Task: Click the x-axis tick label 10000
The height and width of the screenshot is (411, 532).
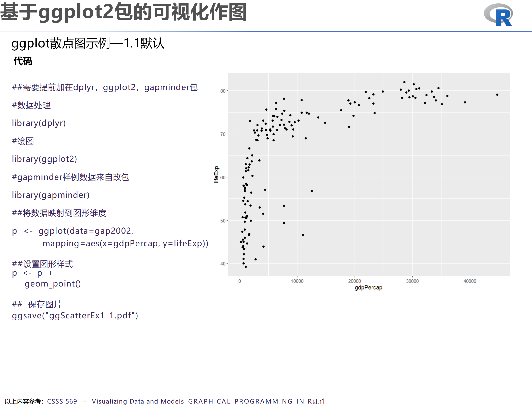Action: coord(297,281)
